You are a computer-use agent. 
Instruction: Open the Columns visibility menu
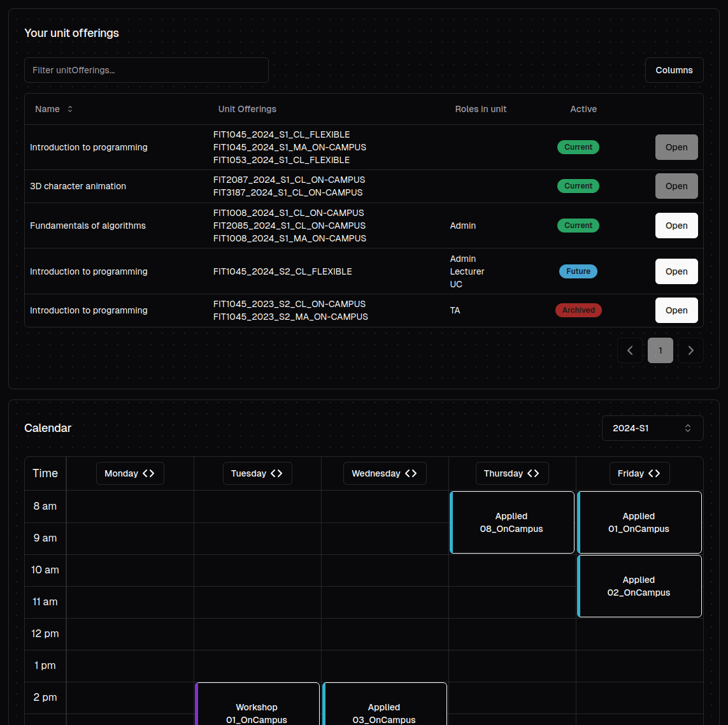pos(674,70)
